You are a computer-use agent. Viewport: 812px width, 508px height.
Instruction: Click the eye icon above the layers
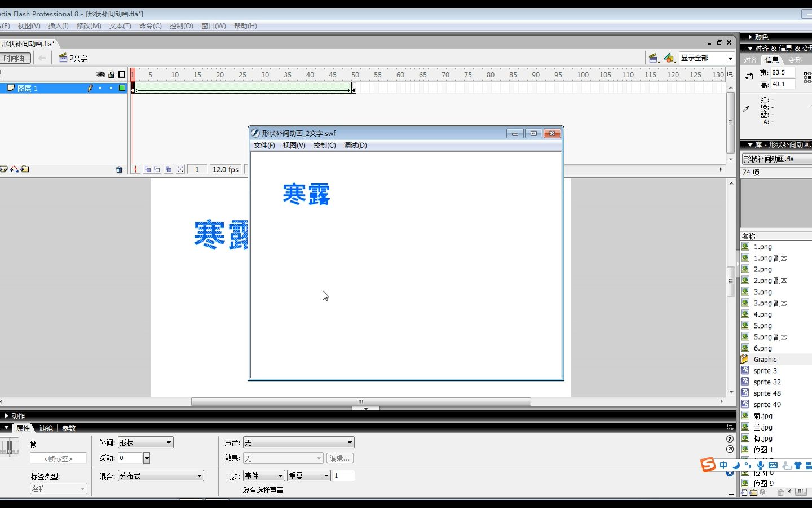pos(100,75)
